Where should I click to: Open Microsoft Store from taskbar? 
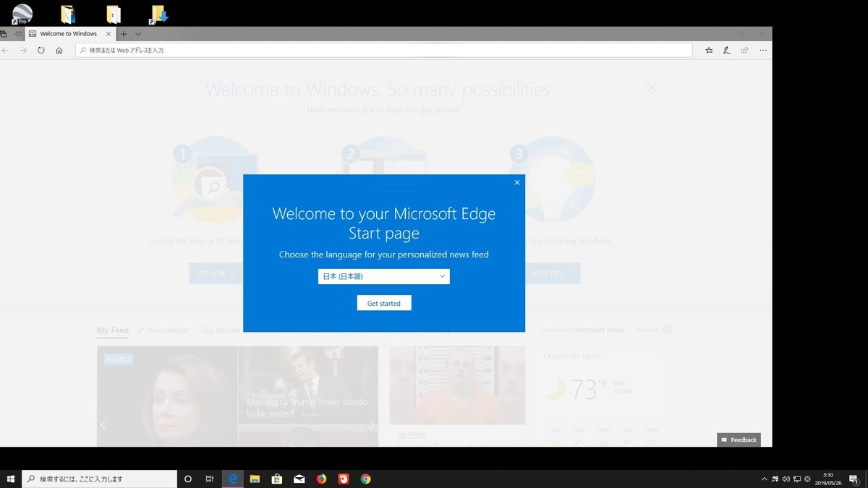pos(277,479)
